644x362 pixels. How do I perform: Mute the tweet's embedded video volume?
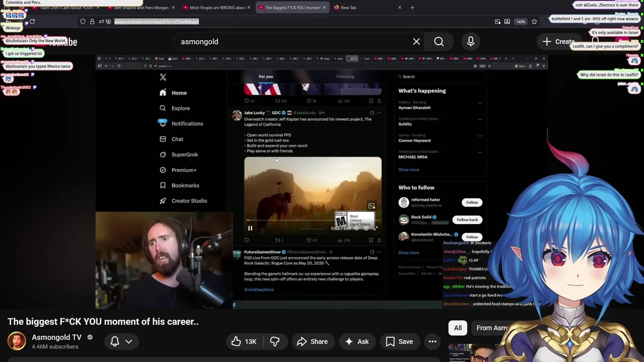[357, 228]
